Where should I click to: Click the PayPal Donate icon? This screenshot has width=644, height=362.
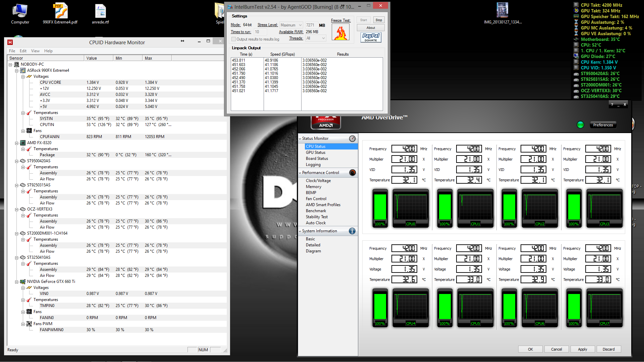[x=371, y=37]
